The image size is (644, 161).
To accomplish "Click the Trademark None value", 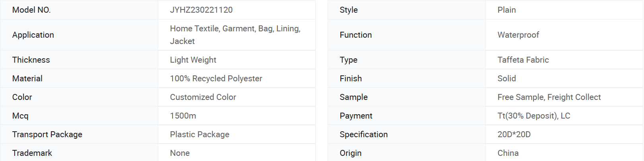I will [x=180, y=153].
